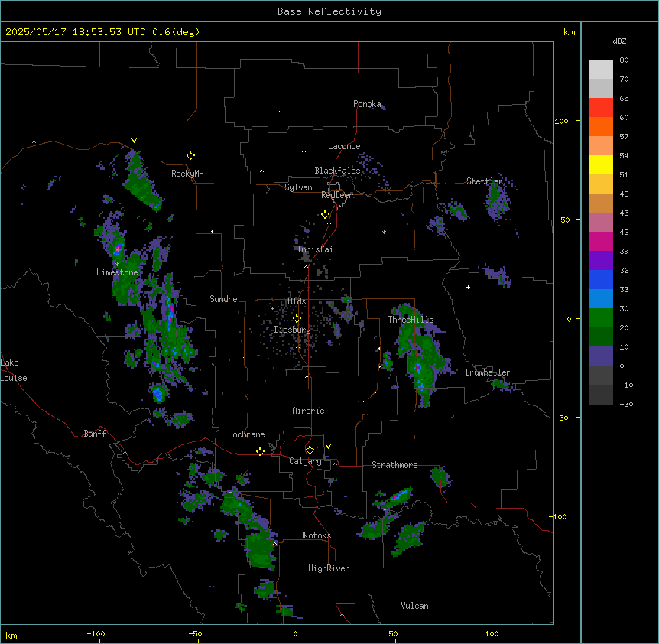Select the yellow diamond marker below Cochrane
This screenshot has width=659, height=644.
click(x=260, y=451)
